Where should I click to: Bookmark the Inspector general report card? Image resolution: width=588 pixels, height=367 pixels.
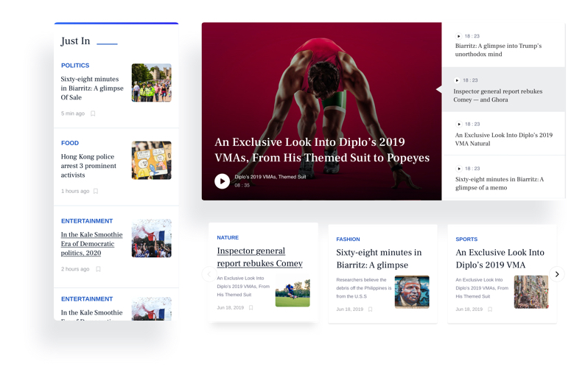point(251,308)
